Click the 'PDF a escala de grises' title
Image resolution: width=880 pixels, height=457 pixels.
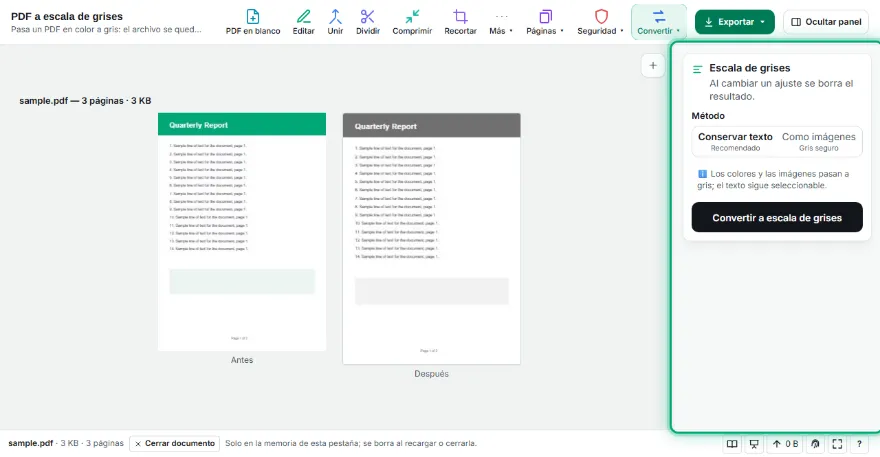coord(67,16)
